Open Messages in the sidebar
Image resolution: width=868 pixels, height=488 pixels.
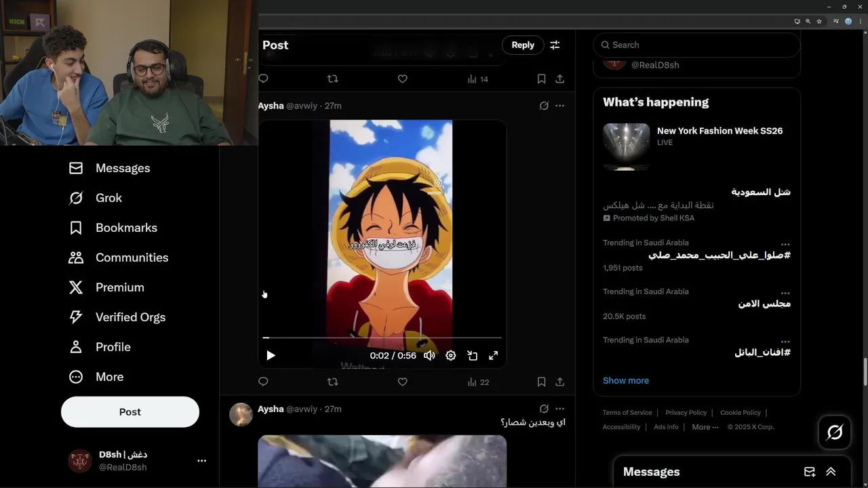pos(109,168)
